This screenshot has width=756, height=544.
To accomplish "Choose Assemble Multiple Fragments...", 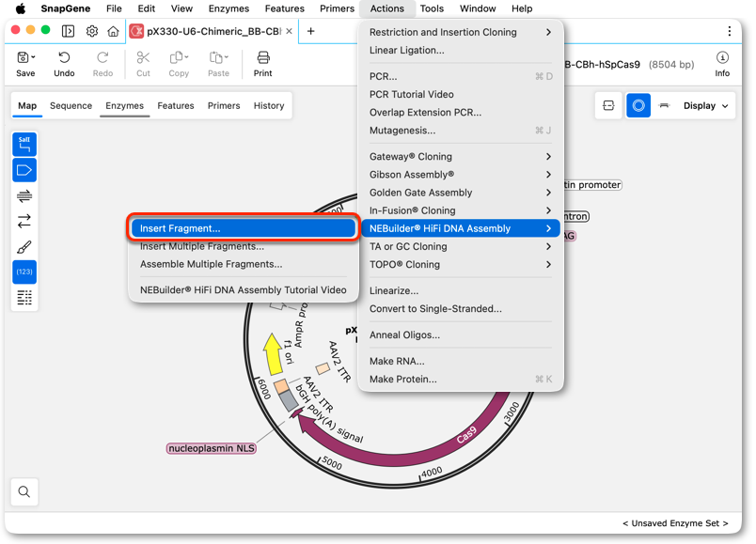I will click(244, 264).
